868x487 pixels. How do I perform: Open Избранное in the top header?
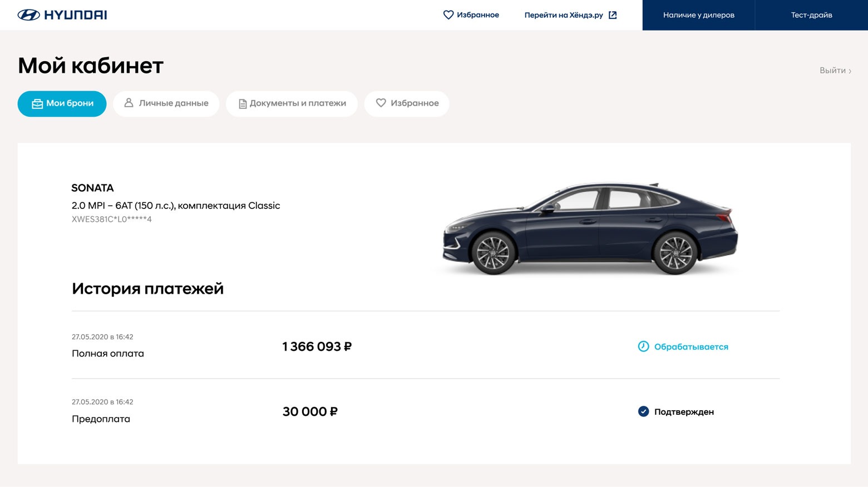(471, 15)
